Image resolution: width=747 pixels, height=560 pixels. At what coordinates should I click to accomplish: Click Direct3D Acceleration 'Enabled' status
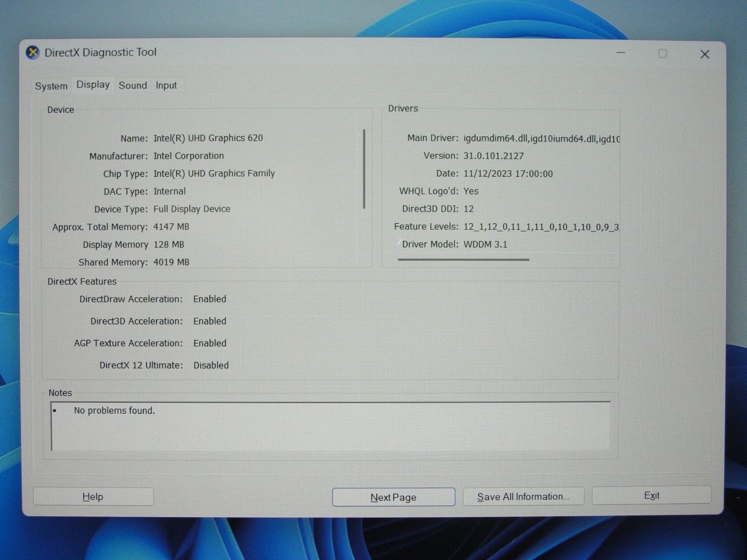[210, 321]
